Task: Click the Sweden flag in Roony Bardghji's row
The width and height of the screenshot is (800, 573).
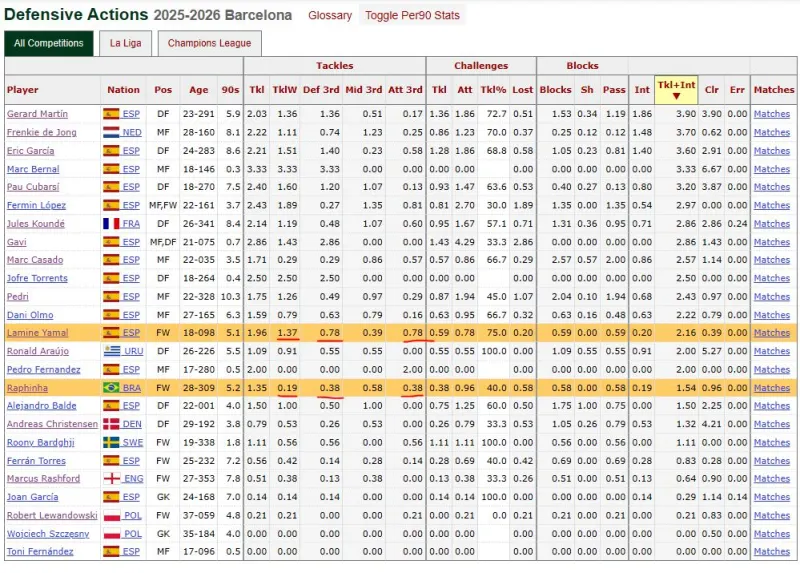Action: pyautogui.click(x=111, y=443)
